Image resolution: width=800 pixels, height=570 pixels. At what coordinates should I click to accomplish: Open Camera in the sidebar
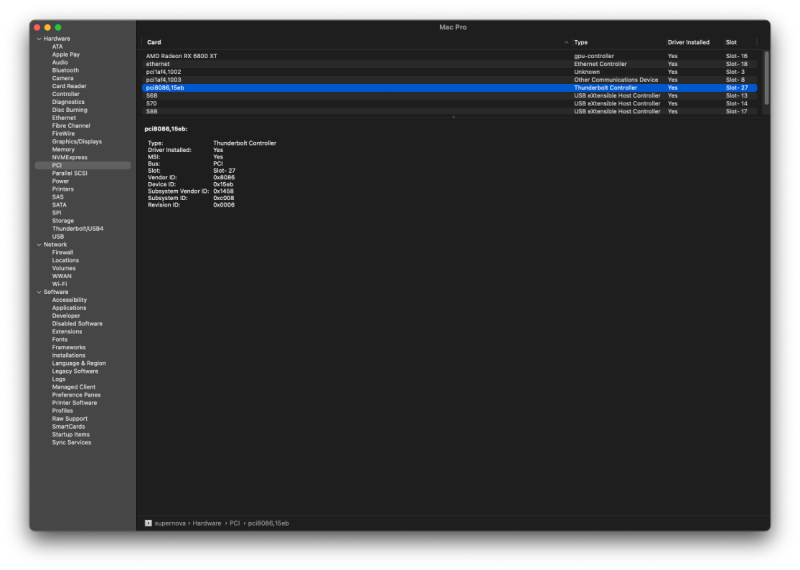coord(63,78)
